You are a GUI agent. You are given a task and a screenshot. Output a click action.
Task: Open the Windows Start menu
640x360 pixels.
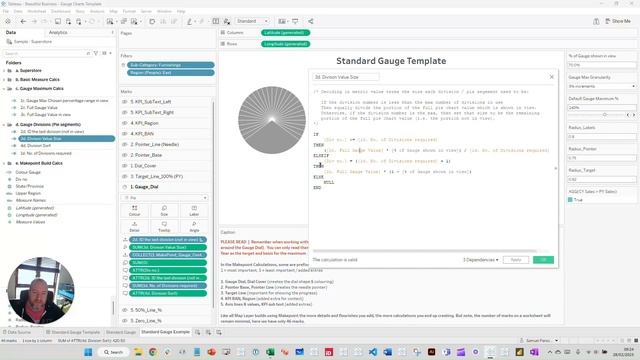point(88,352)
